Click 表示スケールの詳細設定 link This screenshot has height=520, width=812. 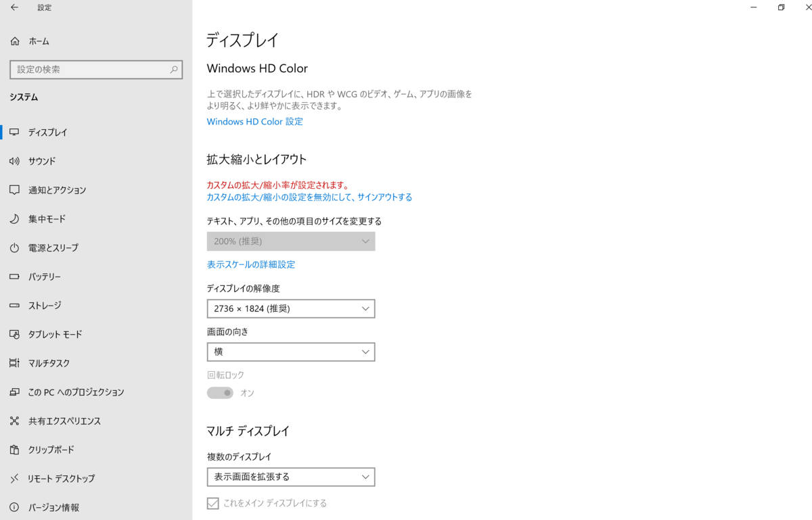(x=250, y=264)
